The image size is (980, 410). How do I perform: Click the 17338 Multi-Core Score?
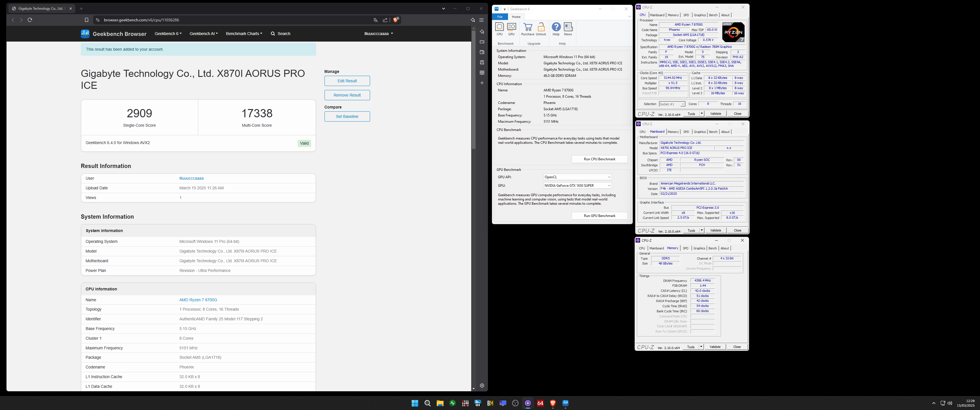[x=257, y=113]
